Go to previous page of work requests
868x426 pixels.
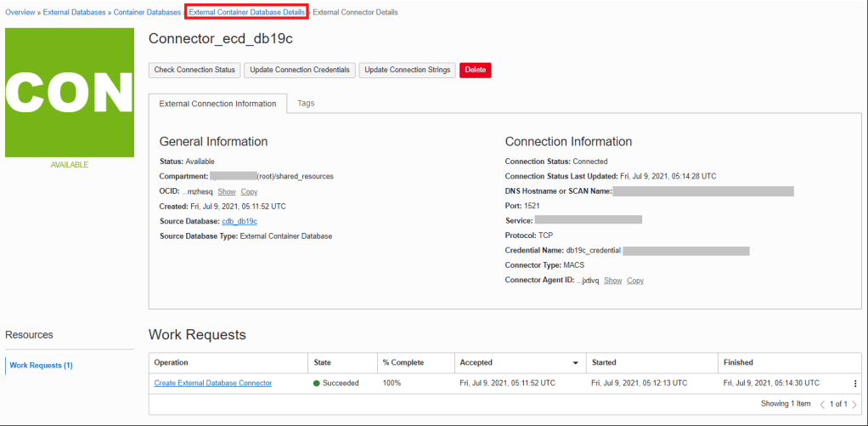coord(822,404)
